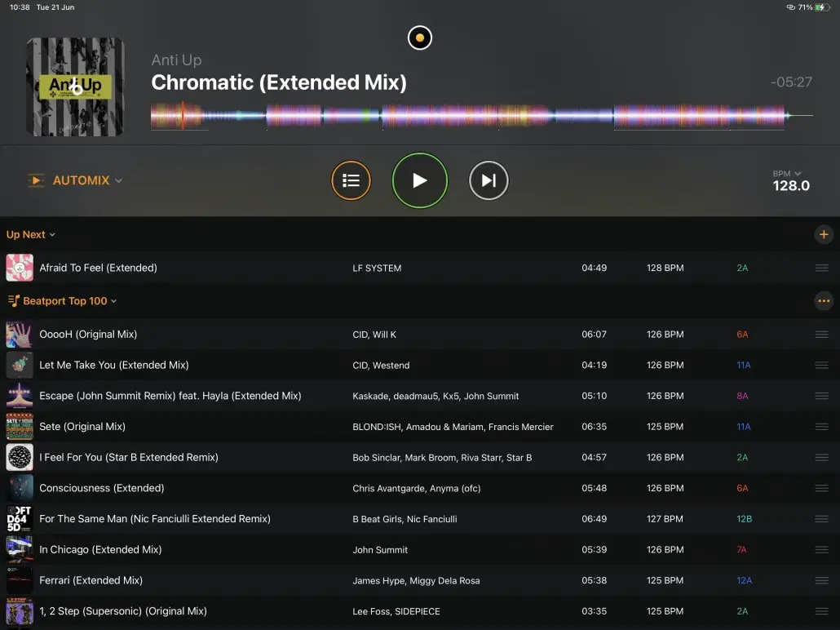This screenshot has width=840, height=630.
Task: Click the artist name LF SYSTEM
Action: 377,268
